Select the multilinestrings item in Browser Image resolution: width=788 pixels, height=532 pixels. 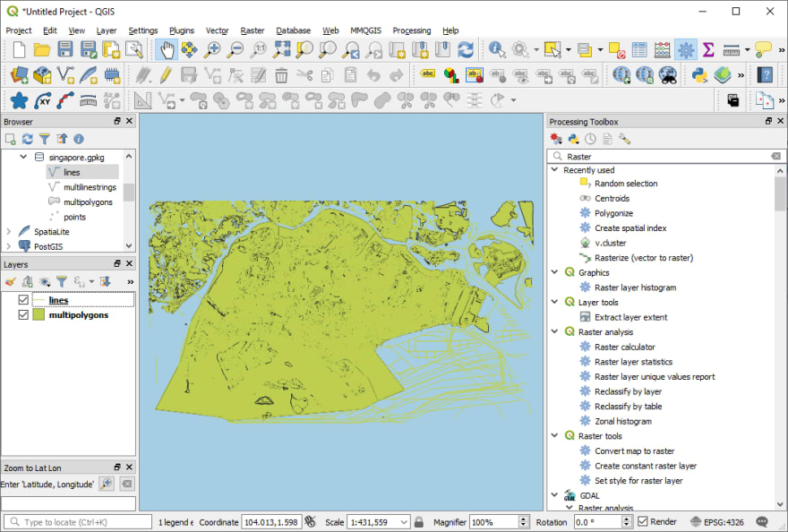click(90, 187)
